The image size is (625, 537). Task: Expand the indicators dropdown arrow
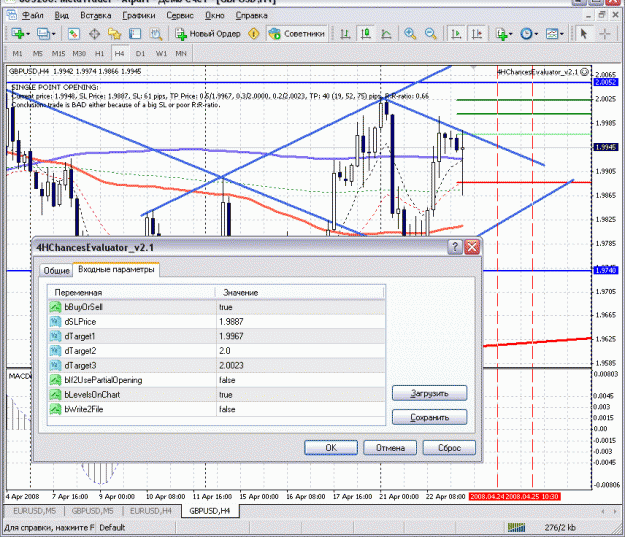(x=511, y=34)
